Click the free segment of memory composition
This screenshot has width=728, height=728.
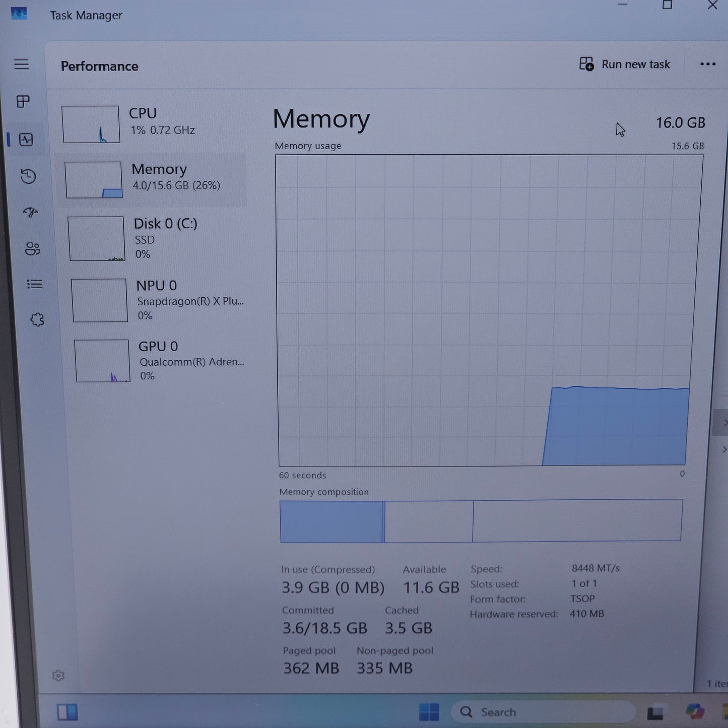(577, 520)
